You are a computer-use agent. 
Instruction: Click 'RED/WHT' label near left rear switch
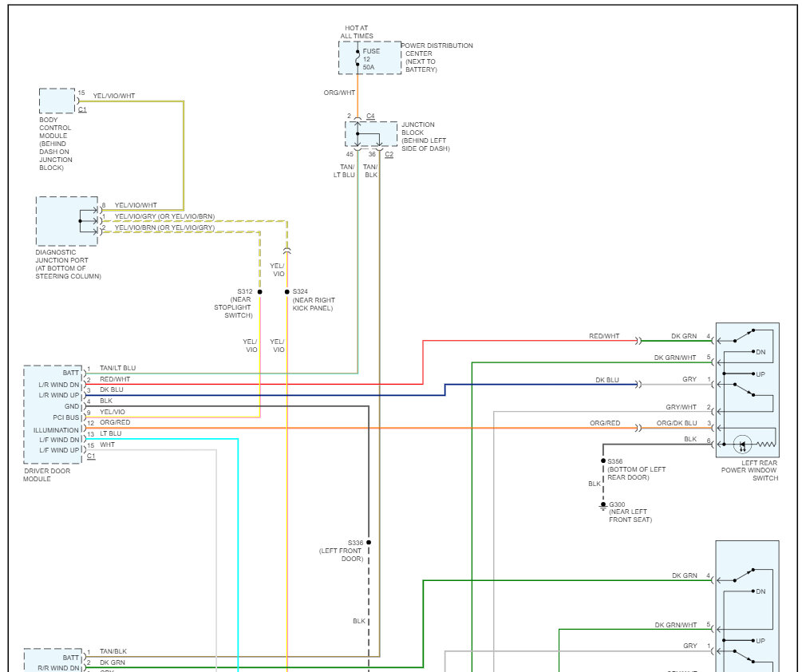click(x=604, y=336)
